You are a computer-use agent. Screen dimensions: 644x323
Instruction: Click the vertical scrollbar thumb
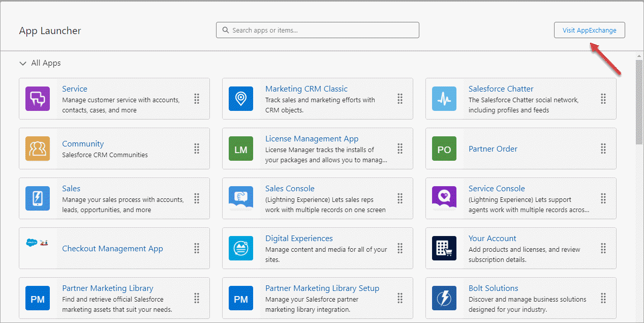click(x=639, y=103)
